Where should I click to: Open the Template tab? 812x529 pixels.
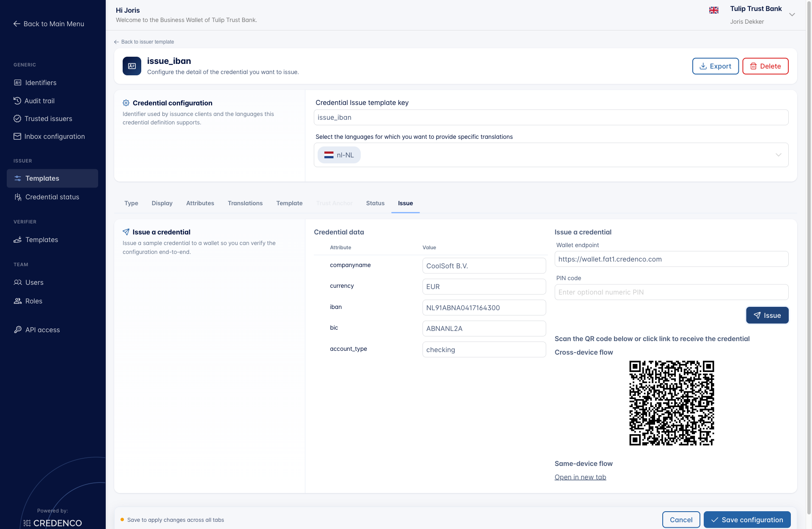click(289, 203)
